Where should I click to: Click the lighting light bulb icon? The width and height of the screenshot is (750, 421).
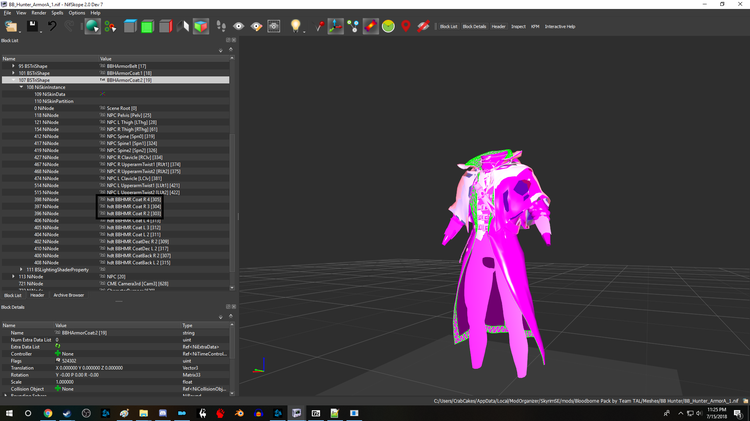click(x=295, y=26)
